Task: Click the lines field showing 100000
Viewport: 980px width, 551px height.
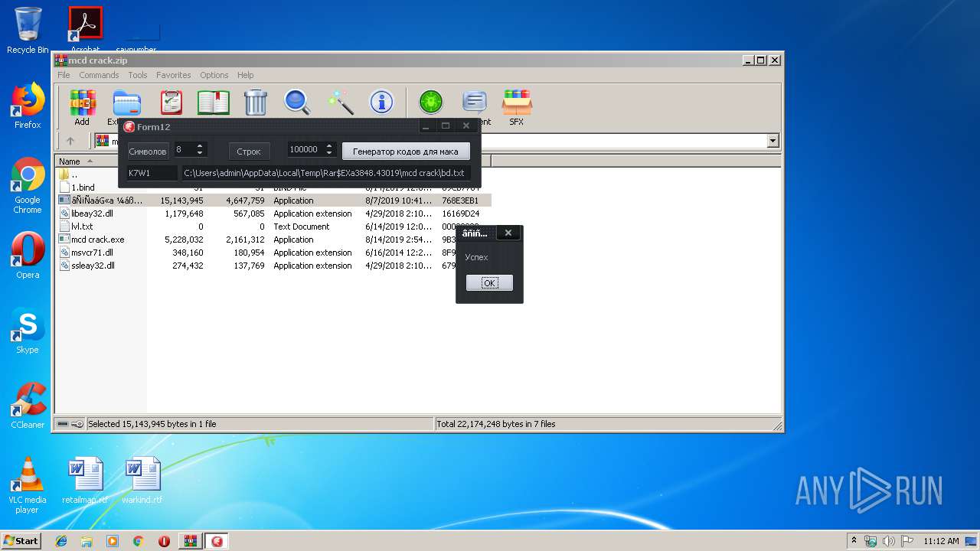Action: [x=305, y=150]
